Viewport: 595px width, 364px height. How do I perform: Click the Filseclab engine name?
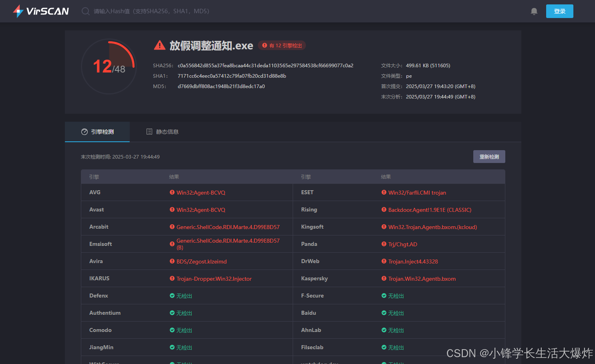(312, 347)
